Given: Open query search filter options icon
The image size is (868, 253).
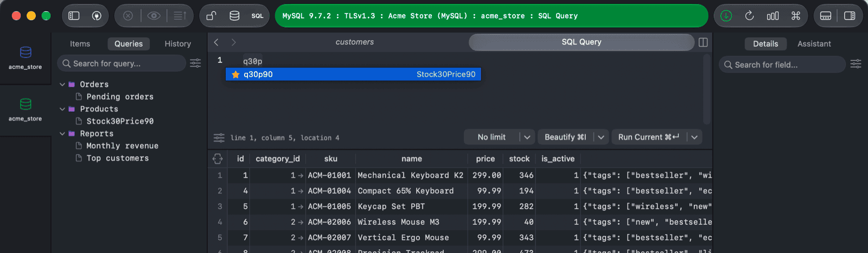Looking at the screenshot, I should 195,64.
